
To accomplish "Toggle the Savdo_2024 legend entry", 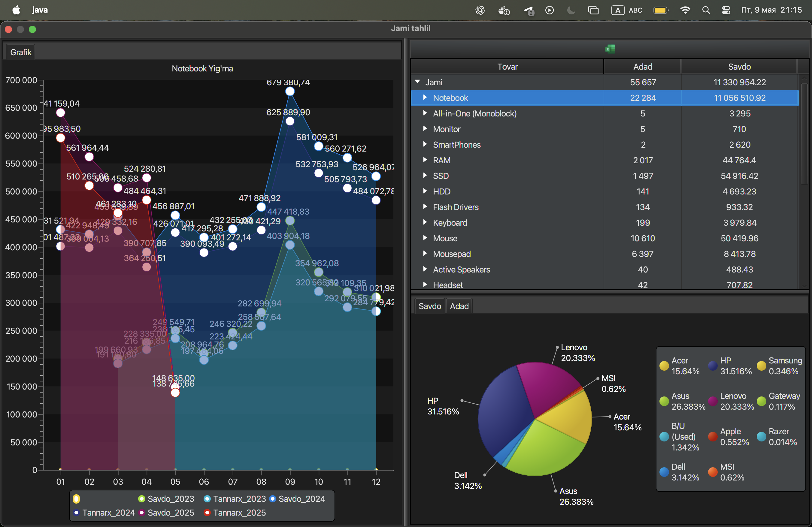I will pyautogui.click(x=297, y=499).
